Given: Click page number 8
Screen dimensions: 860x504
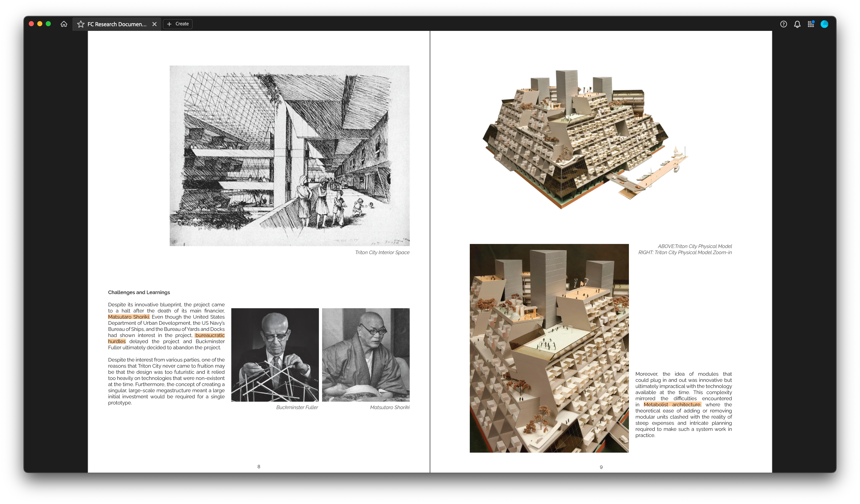Looking at the screenshot, I should pyautogui.click(x=259, y=467).
